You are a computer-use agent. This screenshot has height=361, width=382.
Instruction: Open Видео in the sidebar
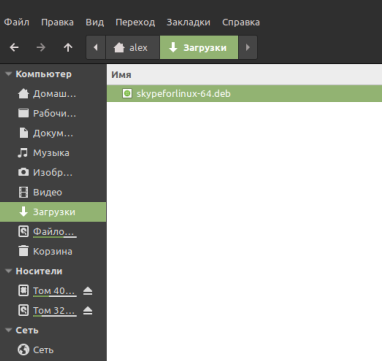[47, 192]
